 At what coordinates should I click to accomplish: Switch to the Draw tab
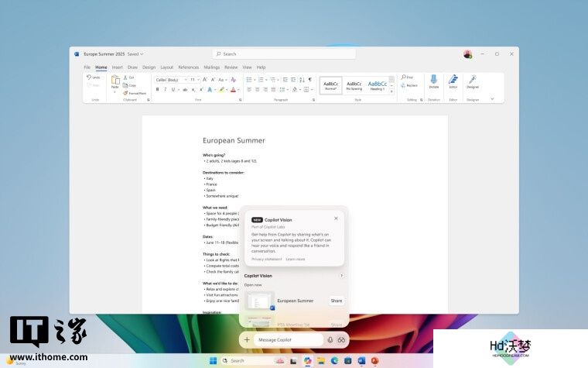point(132,67)
